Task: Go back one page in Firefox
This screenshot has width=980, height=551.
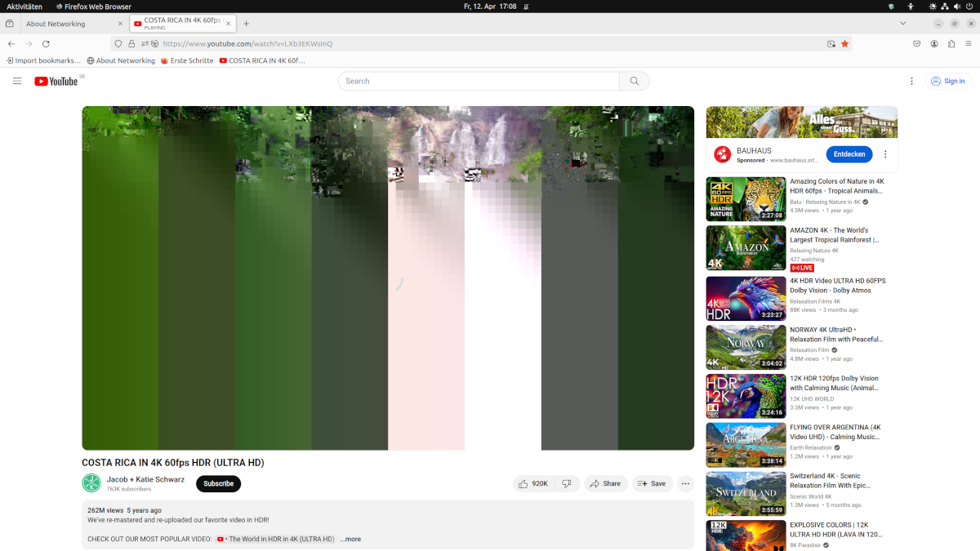Action: click(x=11, y=43)
